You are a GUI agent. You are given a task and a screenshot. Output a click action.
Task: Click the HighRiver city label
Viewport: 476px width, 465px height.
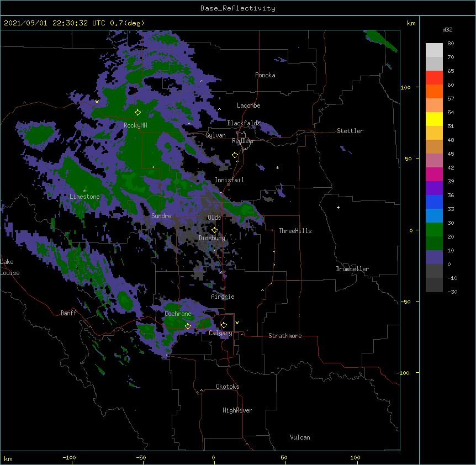tap(237, 410)
